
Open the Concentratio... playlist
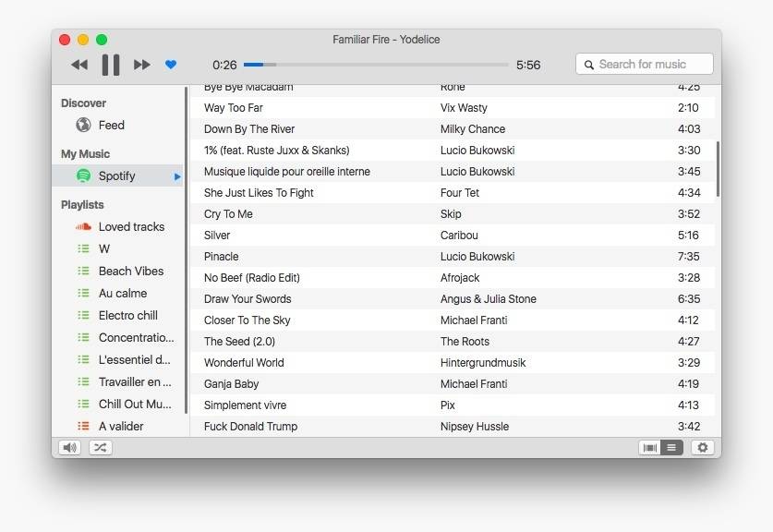pyautogui.click(x=117, y=338)
